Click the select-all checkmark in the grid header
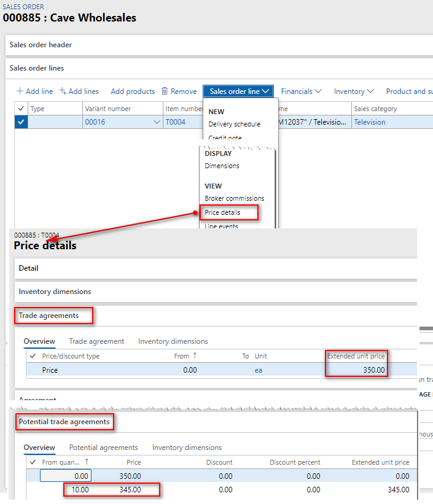433x504 pixels. [x=20, y=108]
